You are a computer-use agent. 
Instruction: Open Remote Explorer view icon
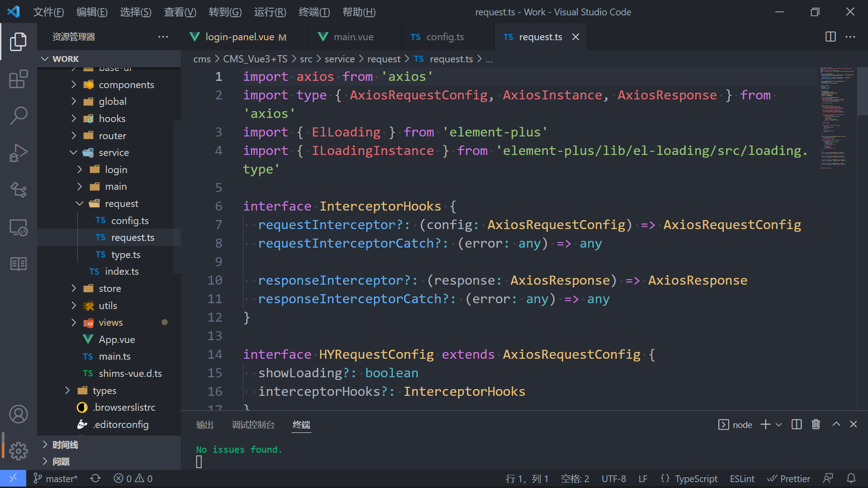[x=18, y=227]
